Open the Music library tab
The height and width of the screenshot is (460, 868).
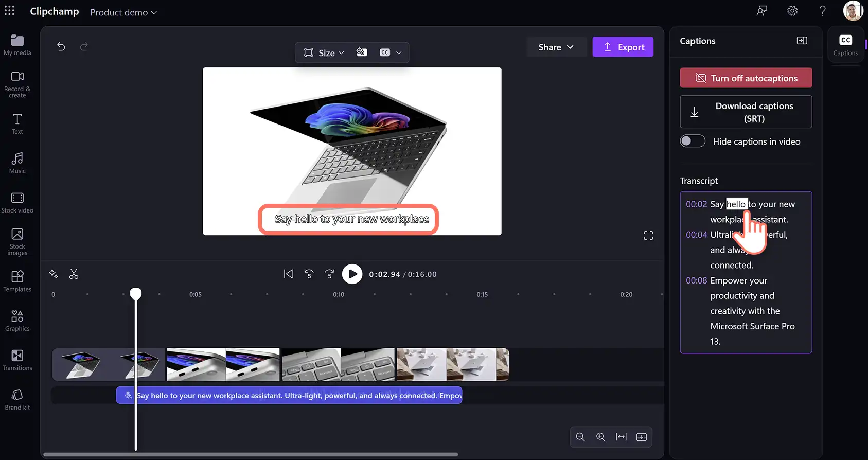(17, 163)
